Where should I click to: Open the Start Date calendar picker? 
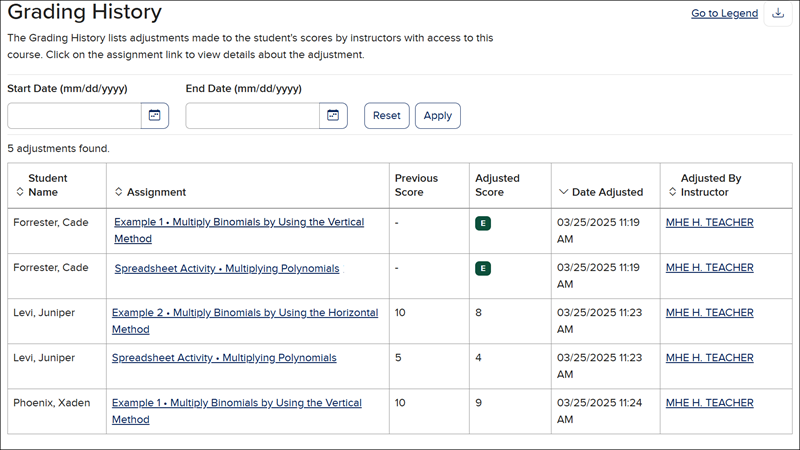pyautogui.click(x=155, y=115)
